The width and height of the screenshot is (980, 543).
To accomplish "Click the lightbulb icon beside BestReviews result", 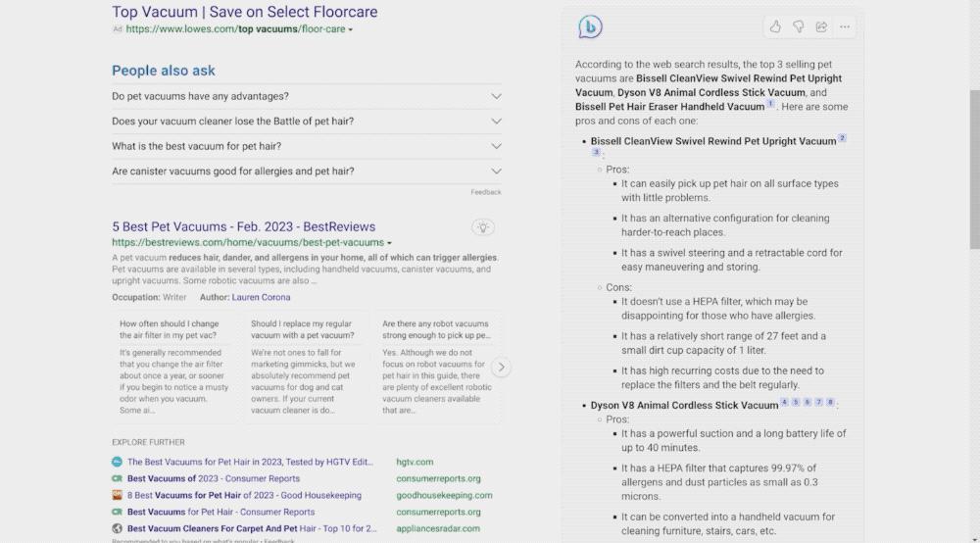I will (482, 227).
